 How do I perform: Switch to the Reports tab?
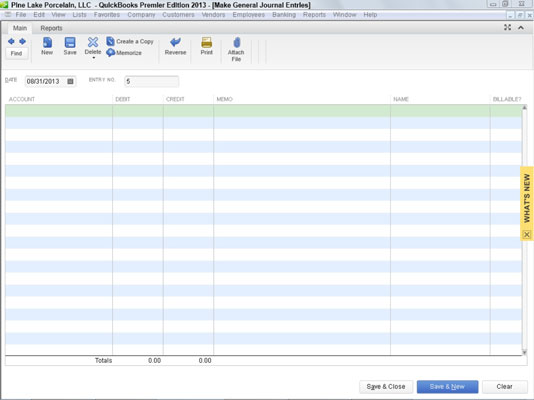51,28
